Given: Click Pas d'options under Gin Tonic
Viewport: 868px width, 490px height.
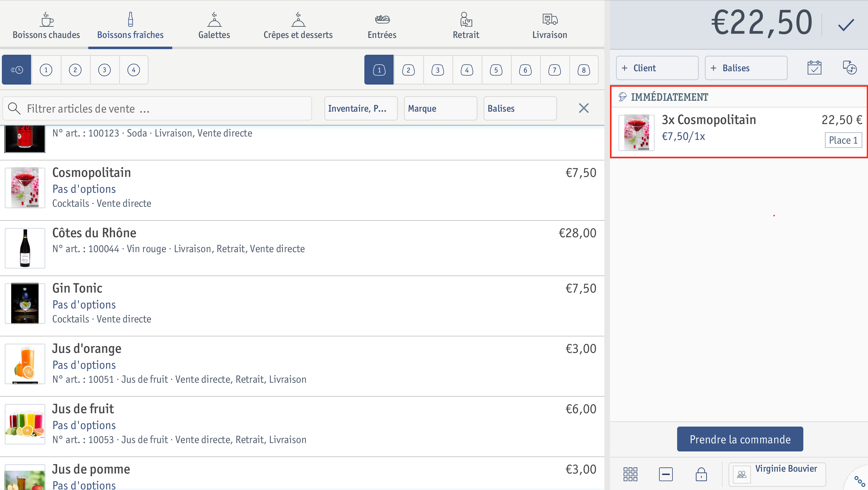Looking at the screenshot, I should 84,305.
